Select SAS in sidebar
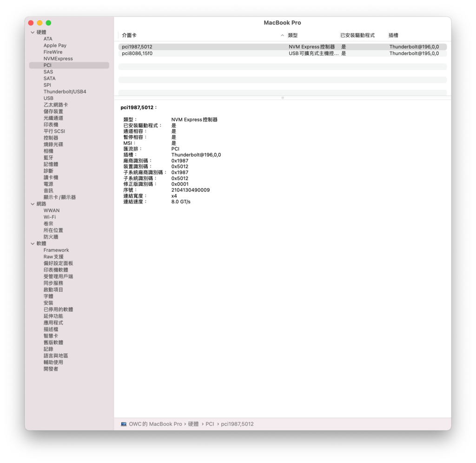The image size is (476, 463). tap(48, 72)
